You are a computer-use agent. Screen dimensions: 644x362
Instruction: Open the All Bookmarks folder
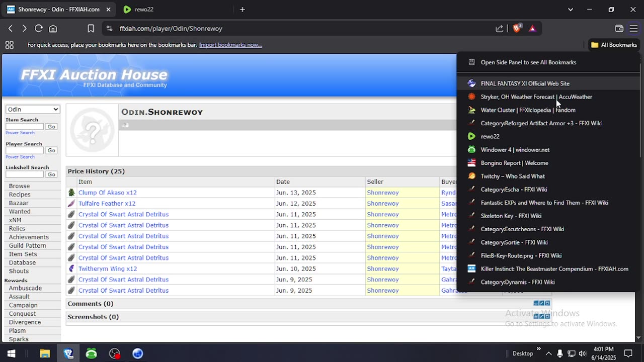[614, 45]
